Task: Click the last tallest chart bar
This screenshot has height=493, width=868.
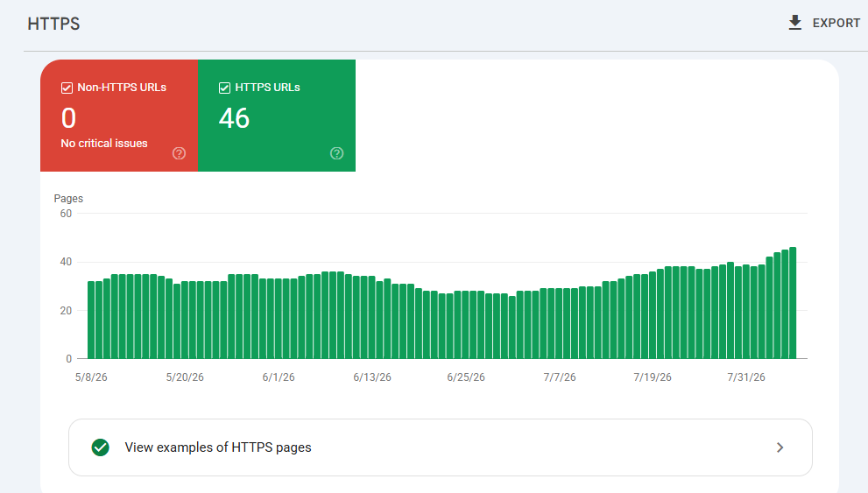Action: [793, 303]
